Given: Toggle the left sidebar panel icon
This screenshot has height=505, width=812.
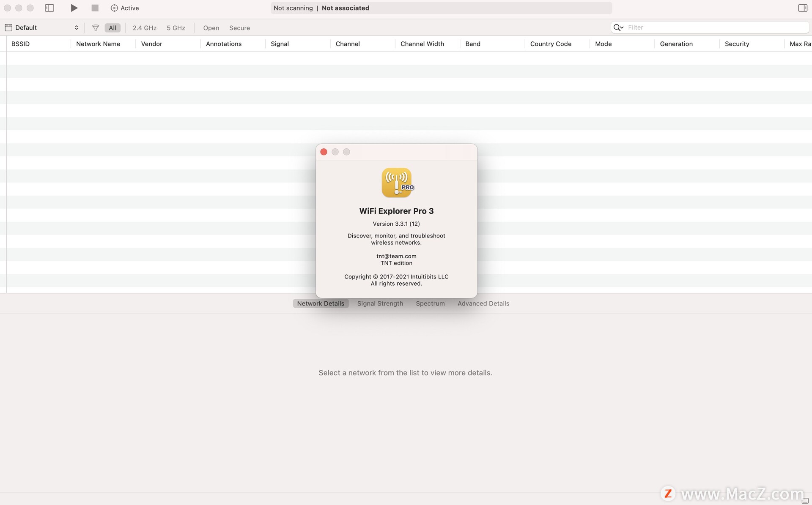Looking at the screenshot, I should pos(49,8).
